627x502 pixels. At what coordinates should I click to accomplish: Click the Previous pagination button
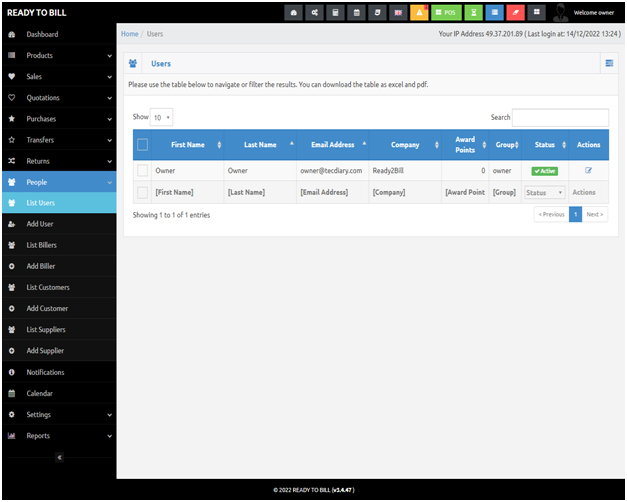click(x=551, y=215)
